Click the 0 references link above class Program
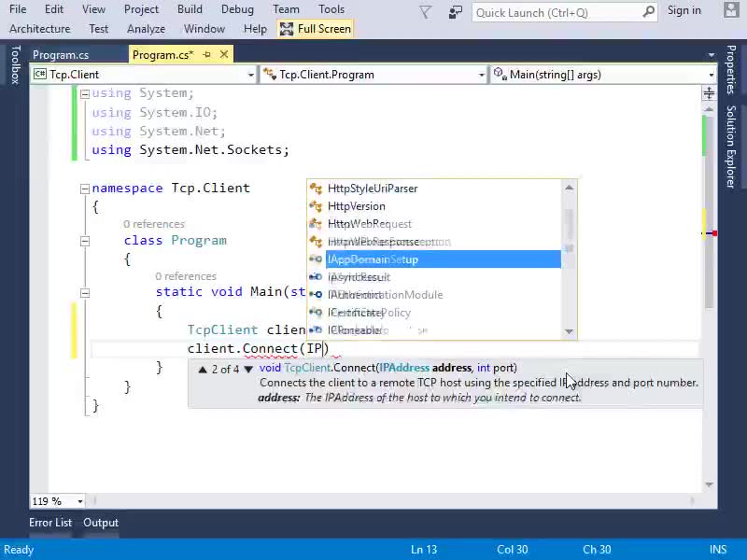The image size is (747, 560). (x=154, y=224)
